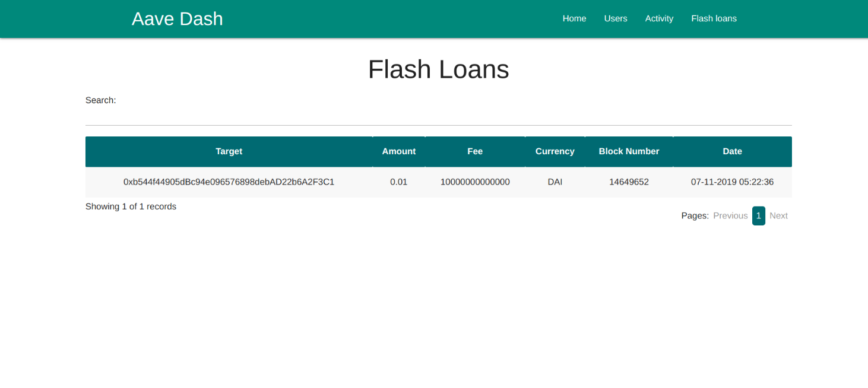Screen dimensions: 868x388
Task: Sort table by Date column
Action: coord(733,151)
